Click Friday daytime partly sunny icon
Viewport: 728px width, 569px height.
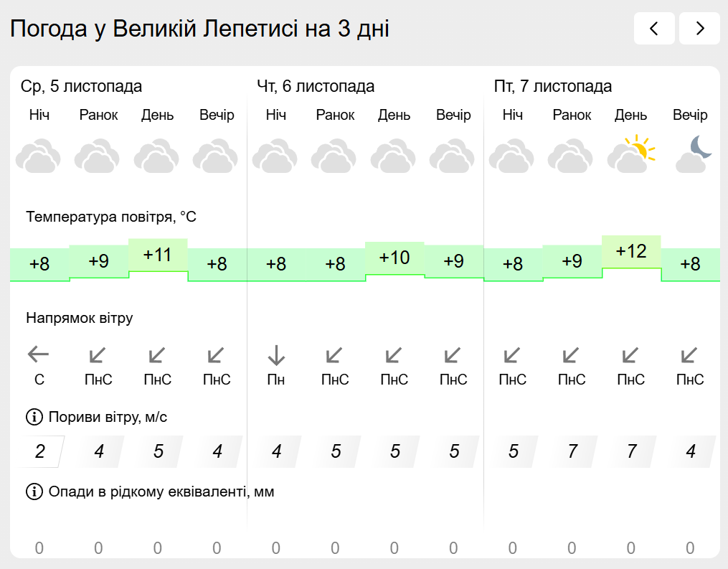(631, 155)
